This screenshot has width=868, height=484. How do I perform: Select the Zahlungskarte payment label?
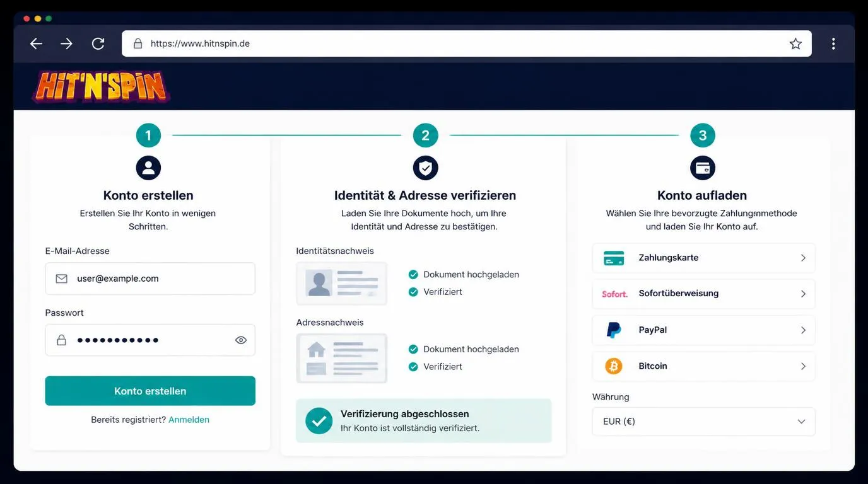(x=668, y=258)
